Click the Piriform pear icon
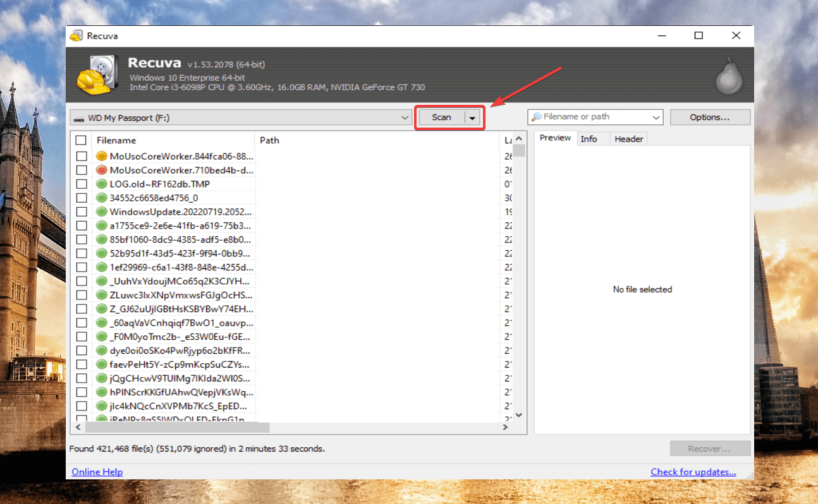The width and height of the screenshot is (818, 504). tap(729, 75)
